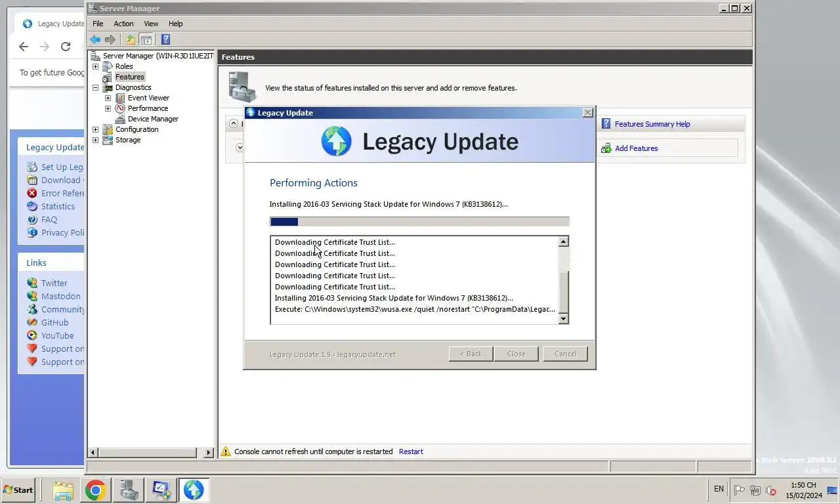Open the Add Features link

pyautogui.click(x=636, y=148)
